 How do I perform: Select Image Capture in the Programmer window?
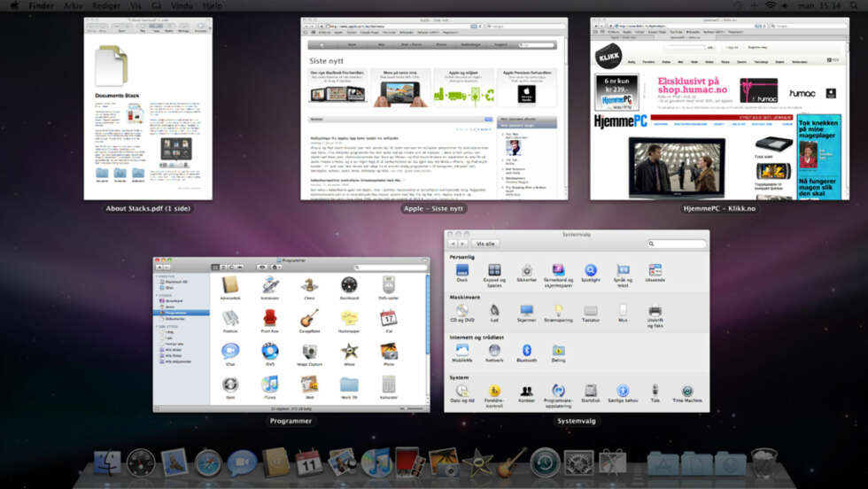309,354
